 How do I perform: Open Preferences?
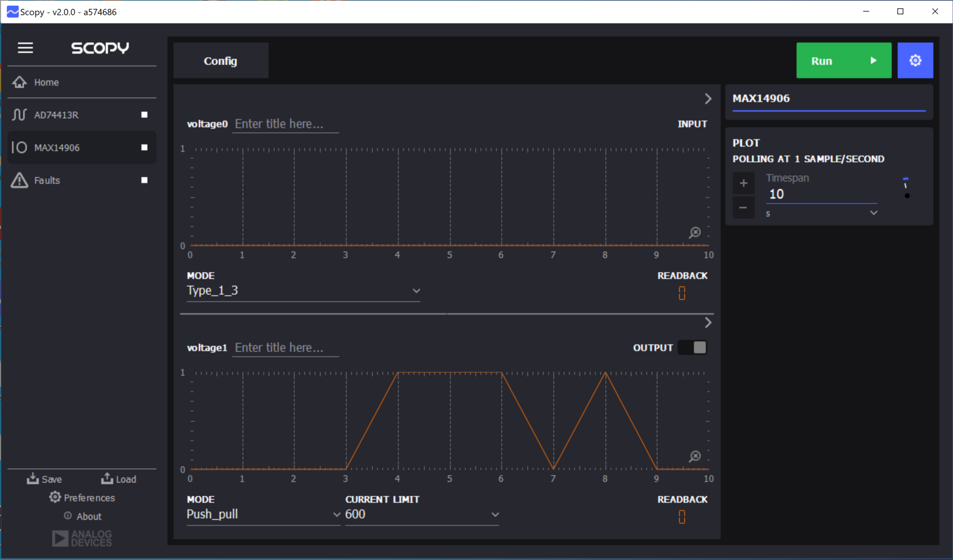pyautogui.click(x=82, y=498)
